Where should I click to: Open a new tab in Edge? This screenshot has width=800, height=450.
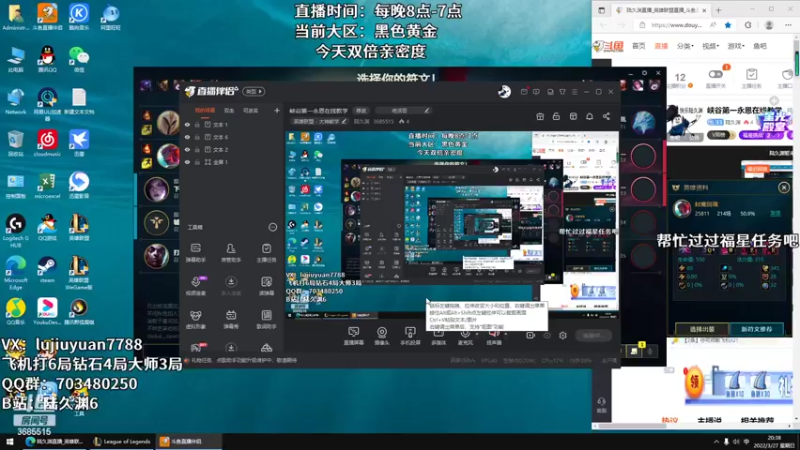(718, 10)
